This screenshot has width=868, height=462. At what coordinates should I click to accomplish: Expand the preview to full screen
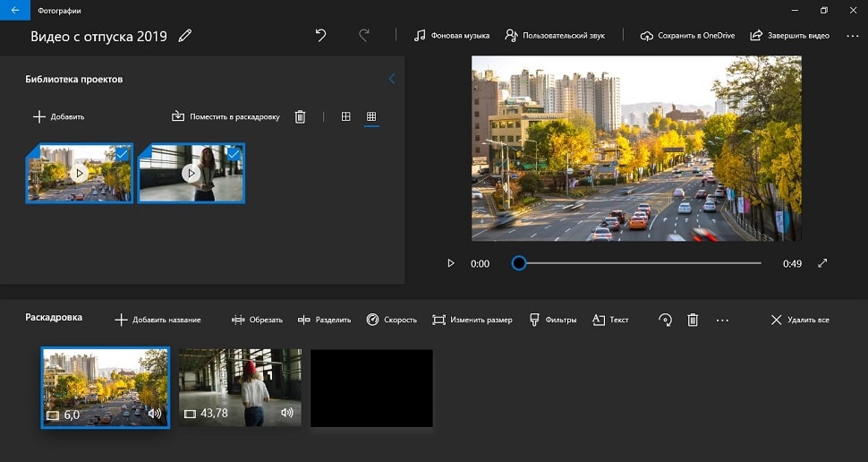point(822,263)
